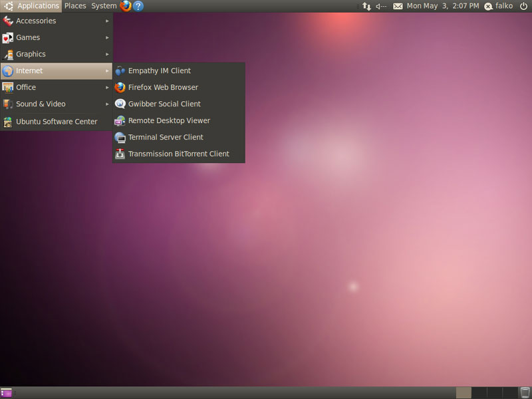
Task: Open the Trash icon in bottom panel
Action: point(525,393)
